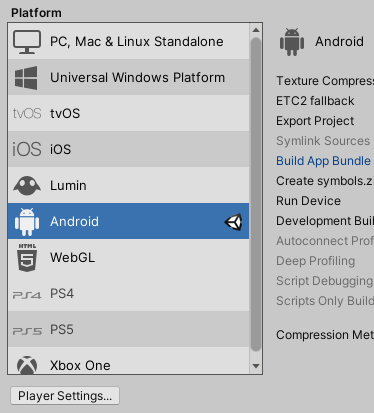Click the Deep Profiling label
374x413 pixels.
[x=315, y=261]
